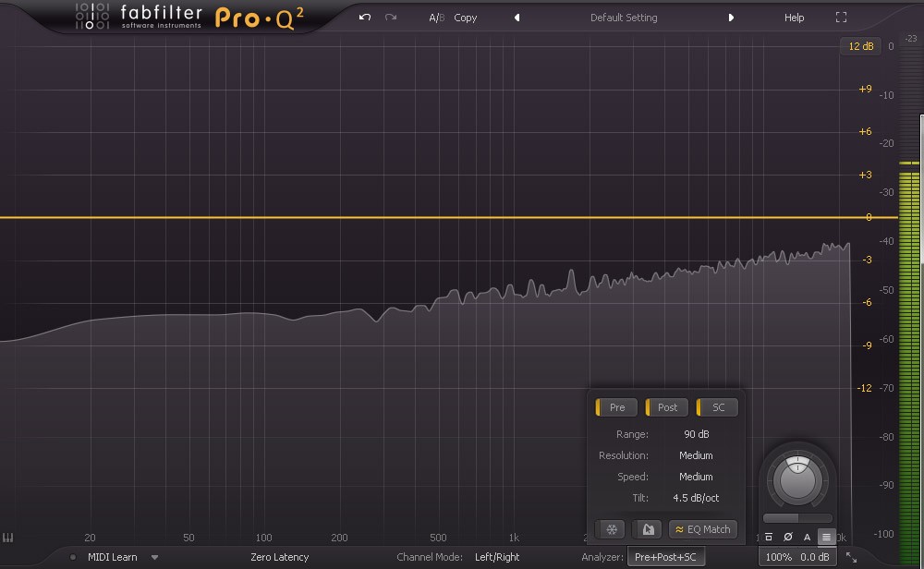The height and width of the screenshot is (569, 924).
Task: Open the Default Setting preset menu
Action: coord(624,18)
